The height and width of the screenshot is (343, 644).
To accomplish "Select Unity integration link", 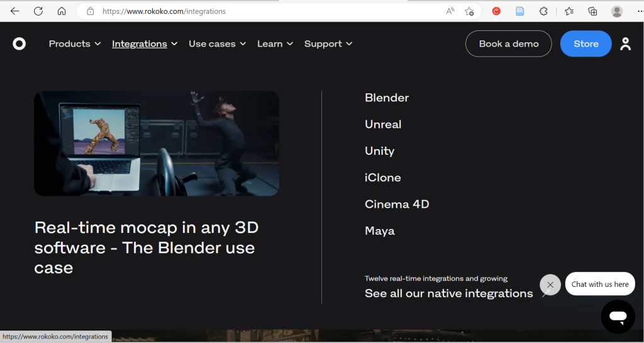I will [x=379, y=151].
